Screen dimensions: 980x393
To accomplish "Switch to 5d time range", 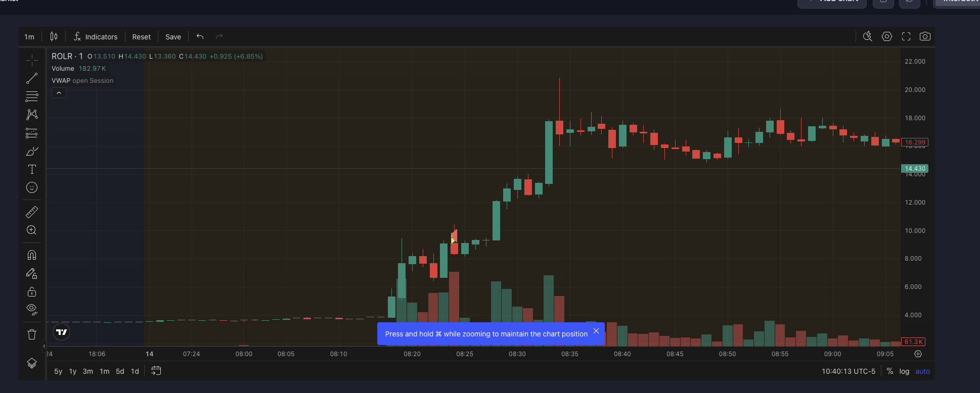I will tap(120, 371).
